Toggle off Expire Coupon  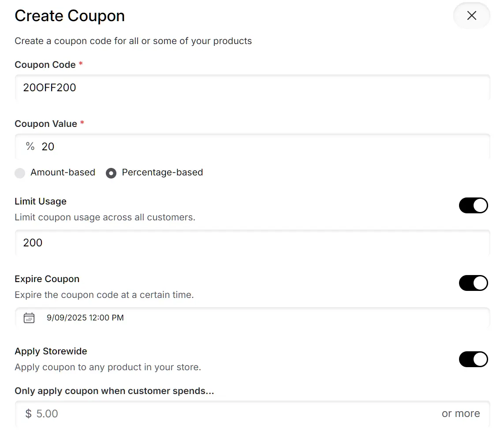pos(474,283)
